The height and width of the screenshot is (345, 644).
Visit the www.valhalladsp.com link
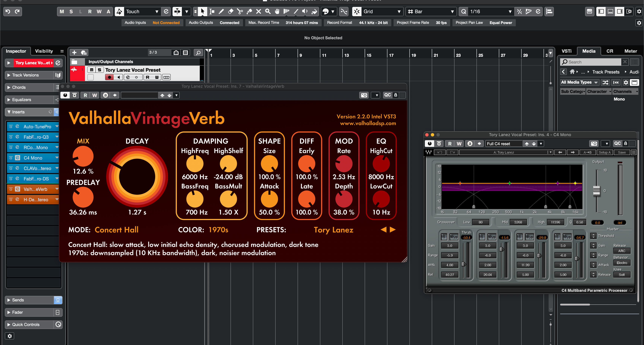point(368,123)
